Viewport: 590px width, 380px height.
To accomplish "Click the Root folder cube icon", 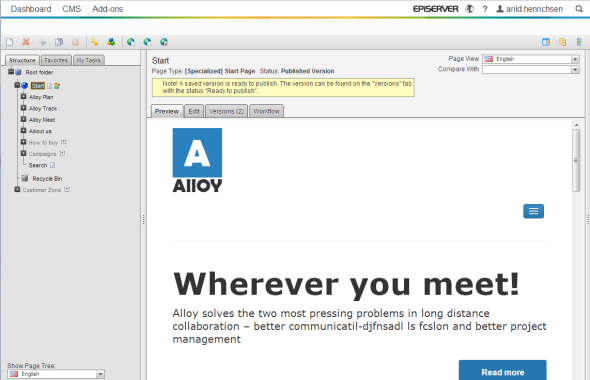I will click(x=18, y=72).
